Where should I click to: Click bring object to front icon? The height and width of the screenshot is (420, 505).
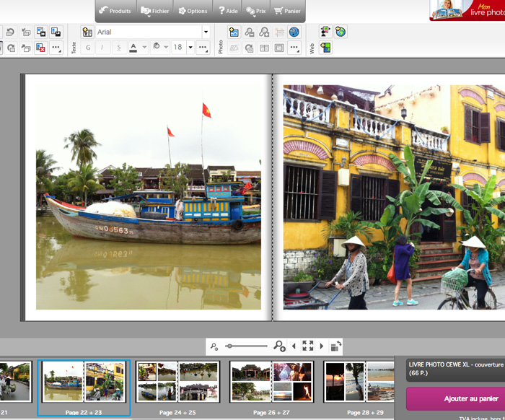26,32
